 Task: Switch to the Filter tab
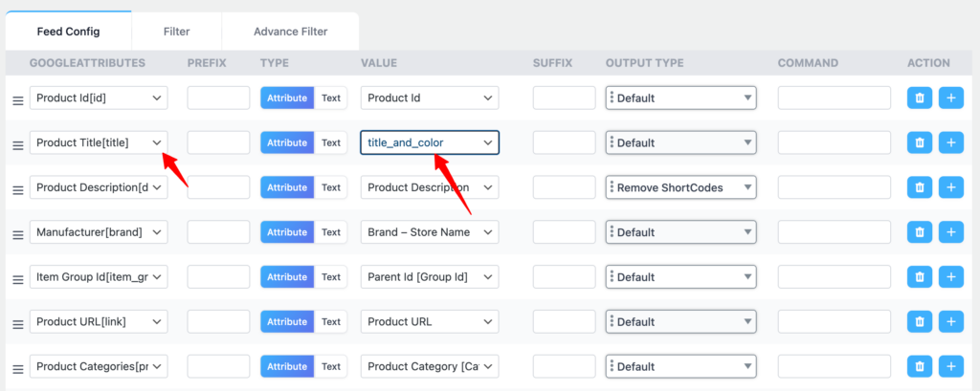[x=176, y=32]
